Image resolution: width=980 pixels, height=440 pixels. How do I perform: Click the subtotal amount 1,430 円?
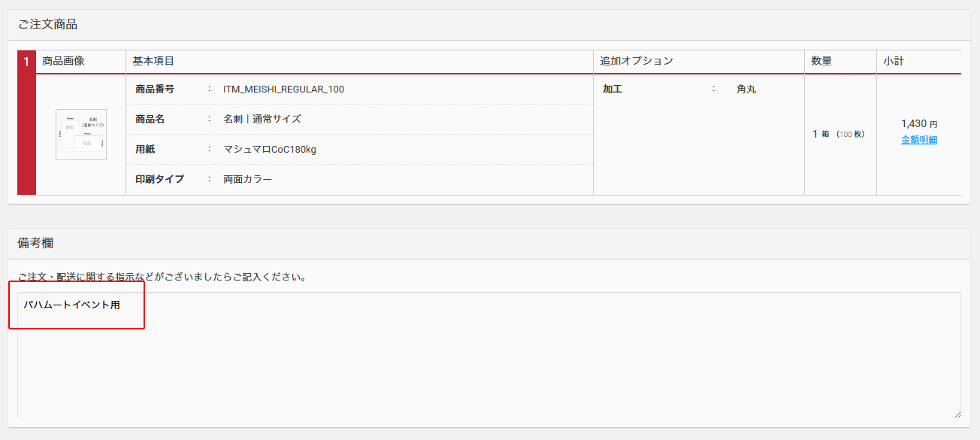[918, 123]
